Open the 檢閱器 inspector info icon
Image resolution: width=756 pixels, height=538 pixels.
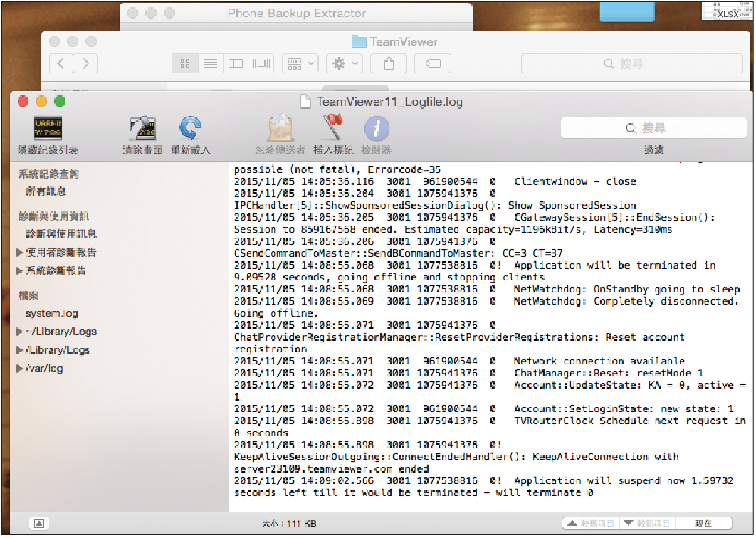click(x=376, y=128)
